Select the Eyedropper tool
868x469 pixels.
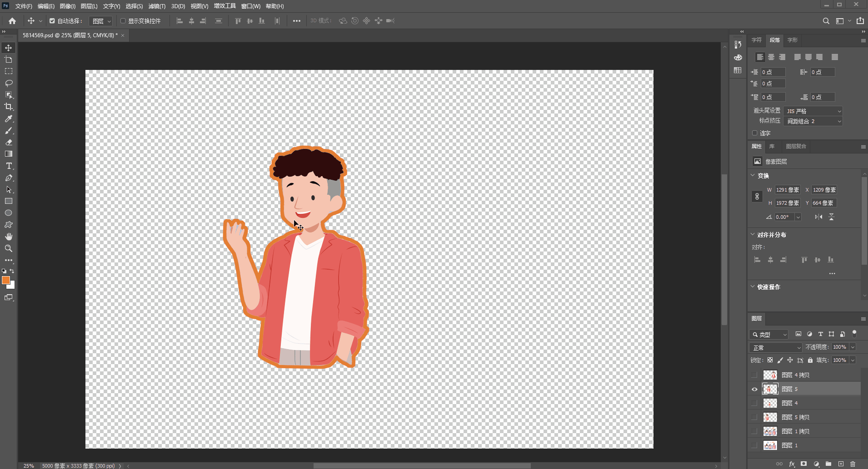click(9, 118)
